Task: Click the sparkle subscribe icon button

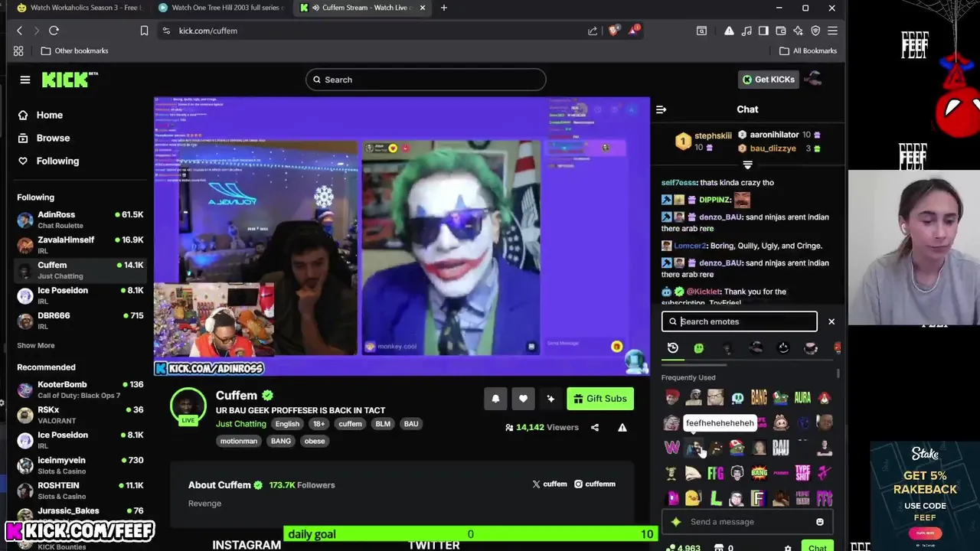Action: click(x=550, y=399)
